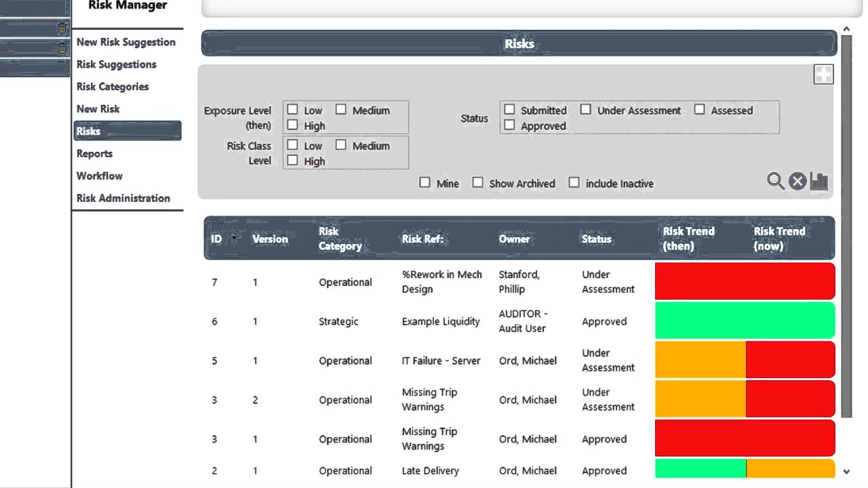
Task: Toggle the Mine checkbox
Action: [x=425, y=182]
